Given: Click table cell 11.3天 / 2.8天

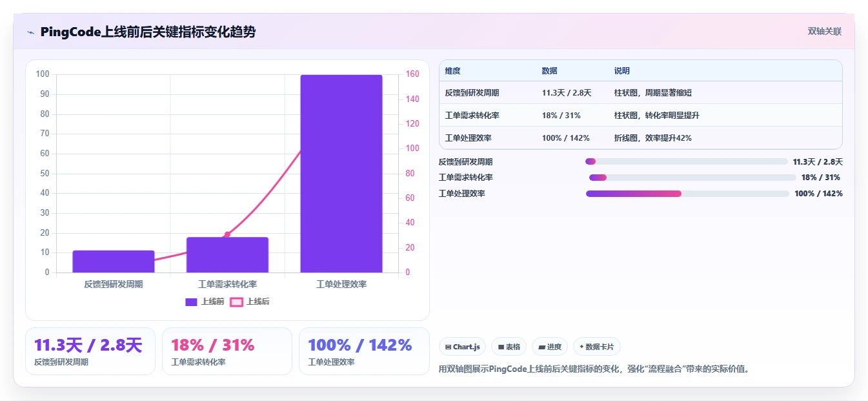Looking at the screenshot, I should pyautogui.click(x=567, y=93).
